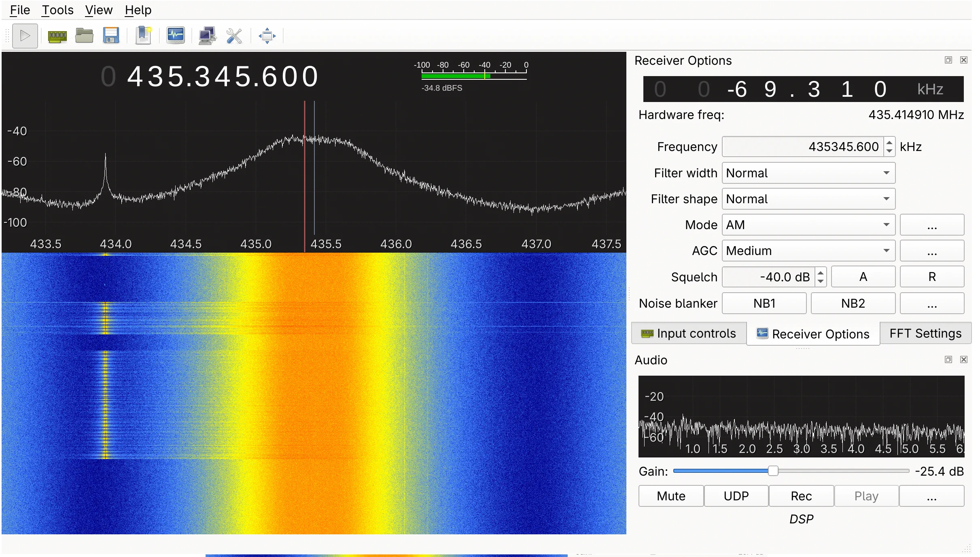This screenshot has height=557, width=980.
Task: Save settings with the floppy disk icon
Action: (111, 36)
